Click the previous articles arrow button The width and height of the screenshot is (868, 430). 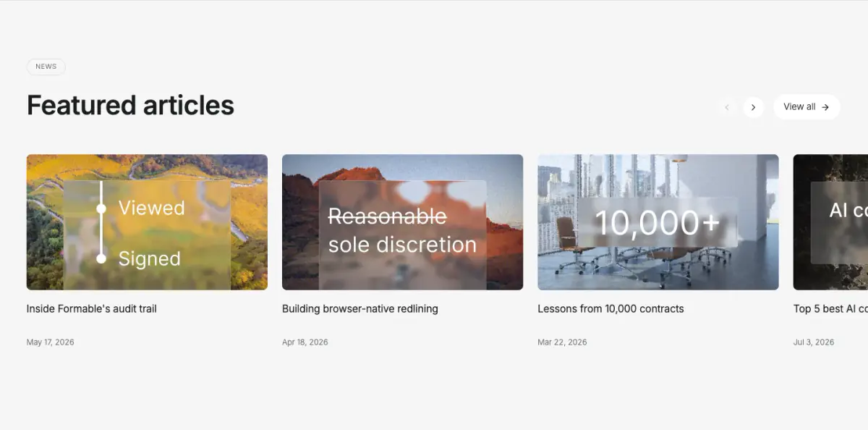(x=727, y=107)
